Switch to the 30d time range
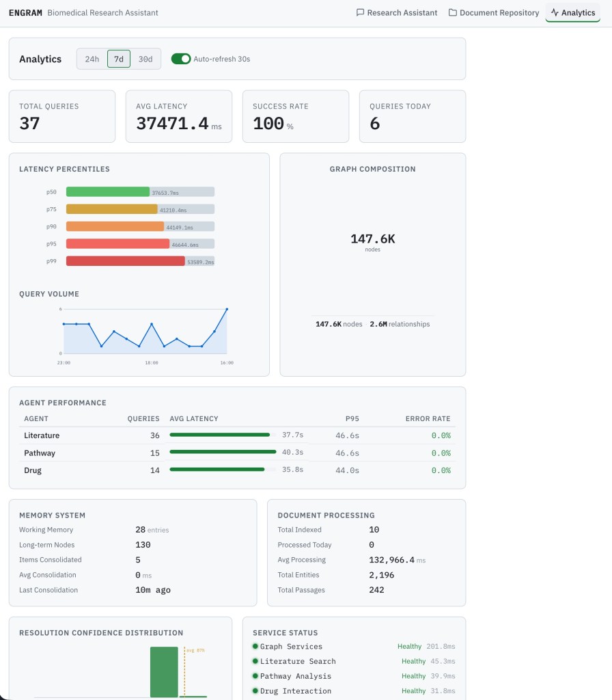 (x=145, y=59)
